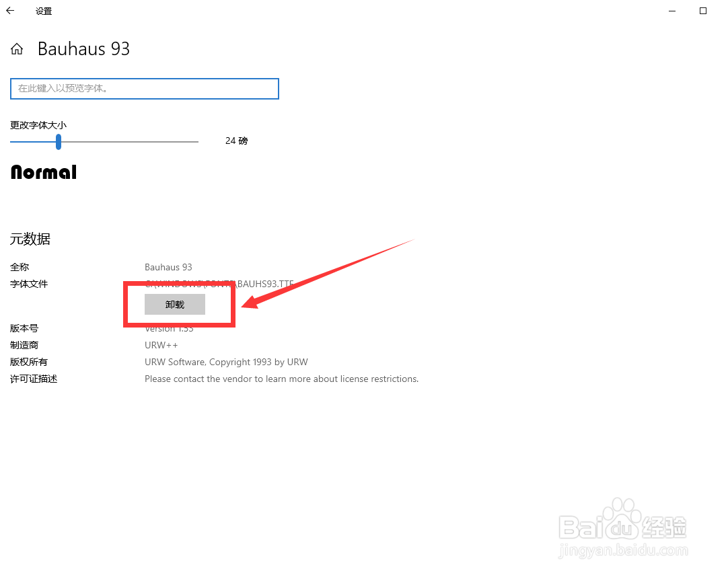Click the manufacturer value 'URW++'
728x575 pixels.
click(161, 345)
